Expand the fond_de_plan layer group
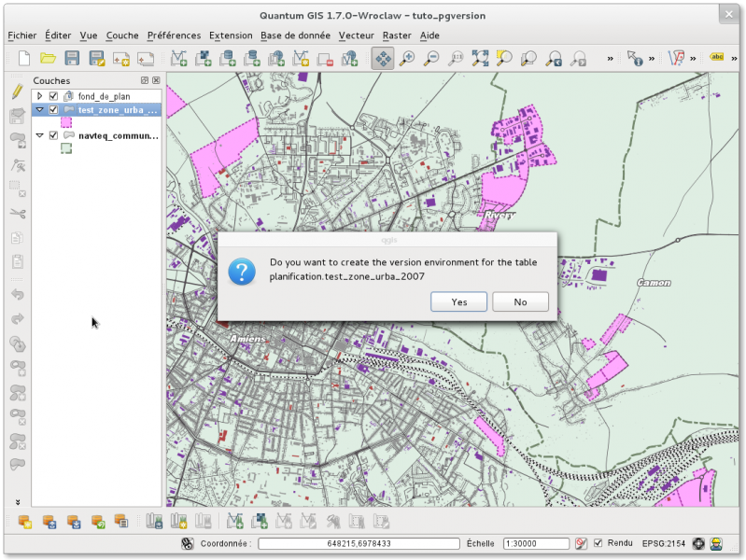The width and height of the screenshot is (746, 560). (x=39, y=96)
